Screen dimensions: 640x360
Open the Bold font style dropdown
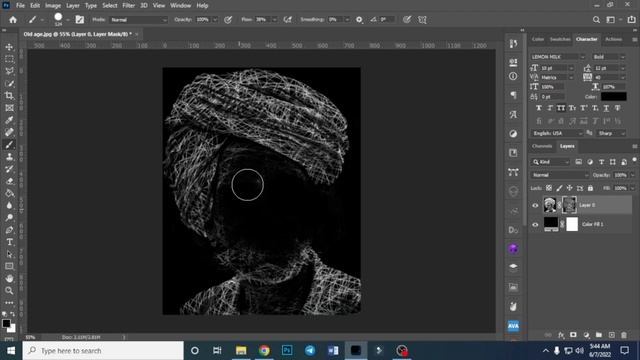point(609,57)
